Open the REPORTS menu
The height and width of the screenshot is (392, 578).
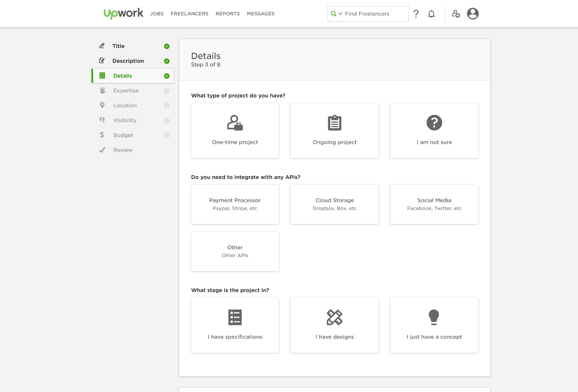pyautogui.click(x=228, y=14)
